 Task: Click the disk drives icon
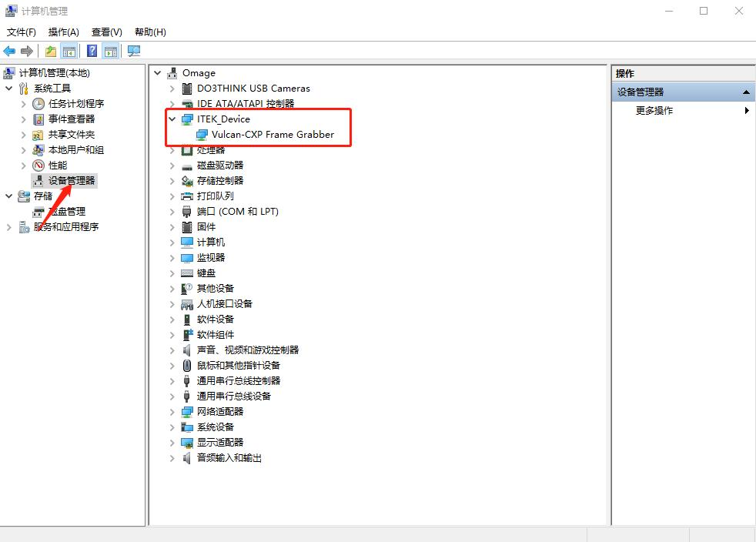[x=187, y=166]
